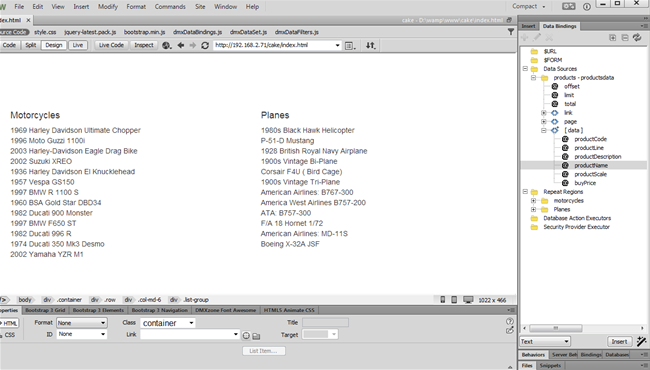The image size is (650, 370).
Task: Click the browse folder icon beside Link
Action: [256, 336]
